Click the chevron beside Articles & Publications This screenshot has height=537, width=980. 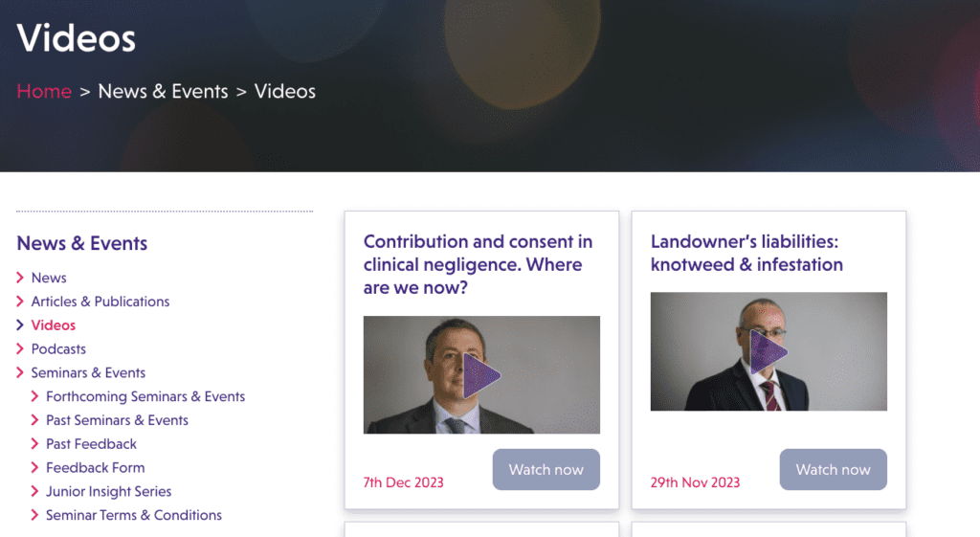[21, 302]
